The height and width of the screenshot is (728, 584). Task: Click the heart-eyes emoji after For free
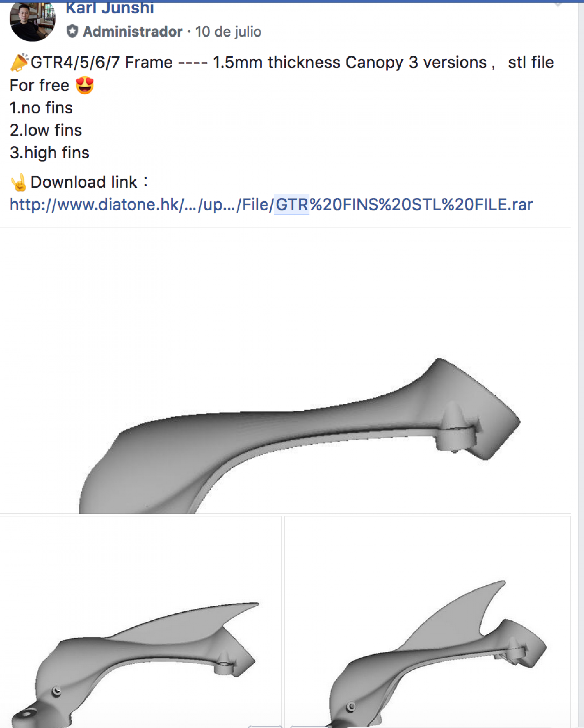[85, 85]
